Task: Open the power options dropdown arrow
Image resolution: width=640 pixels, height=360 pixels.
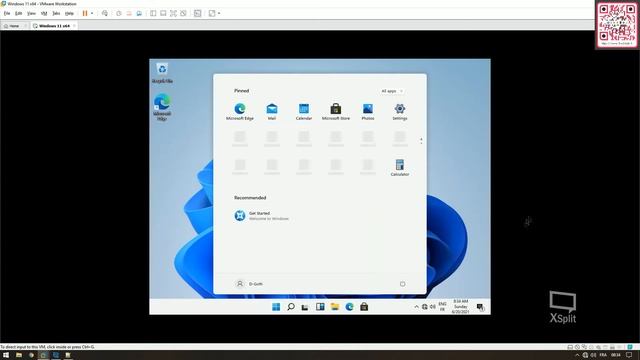Action: [x=92, y=13]
